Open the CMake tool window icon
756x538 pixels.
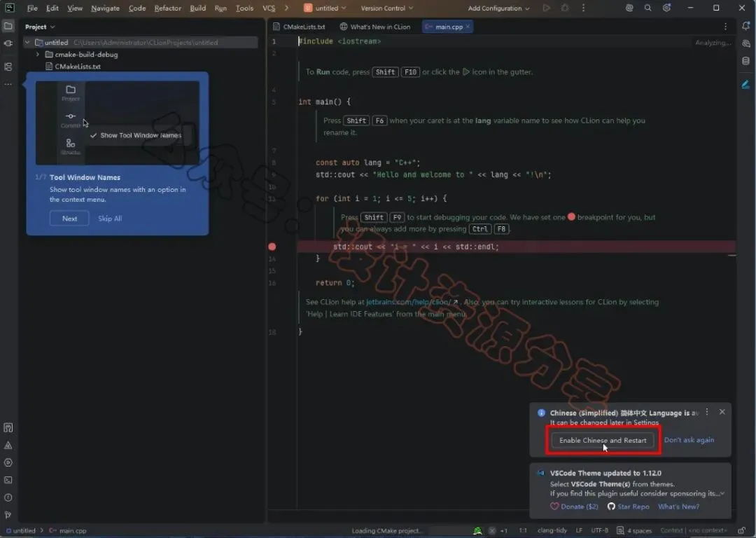8,427
